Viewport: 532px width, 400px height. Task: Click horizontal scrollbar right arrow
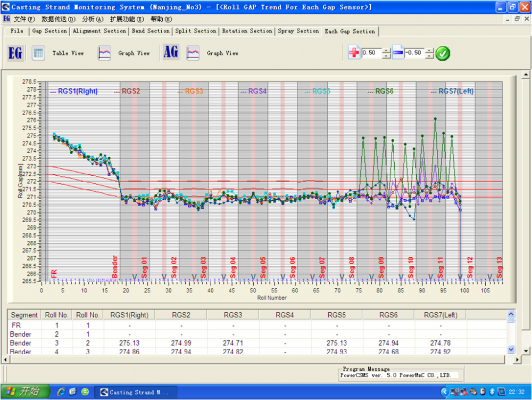click(517, 360)
